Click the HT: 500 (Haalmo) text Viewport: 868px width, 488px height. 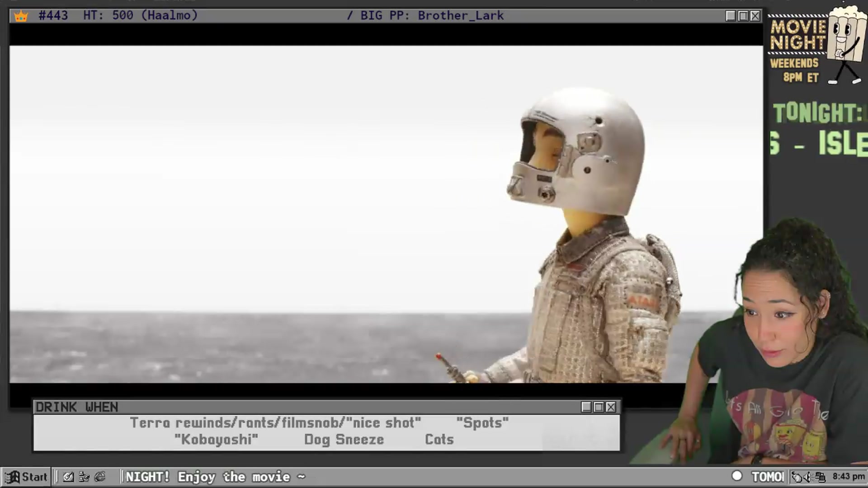141,15
